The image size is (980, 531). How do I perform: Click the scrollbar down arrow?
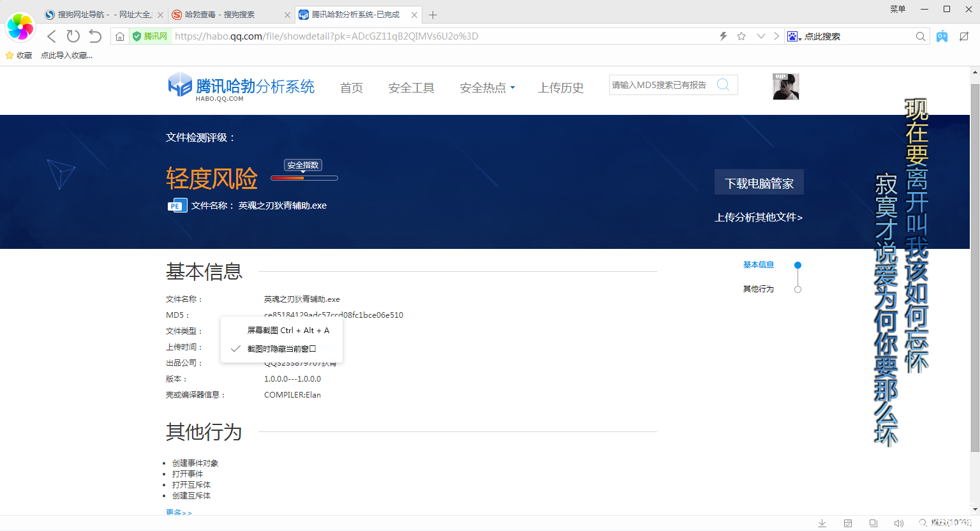coord(975,509)
